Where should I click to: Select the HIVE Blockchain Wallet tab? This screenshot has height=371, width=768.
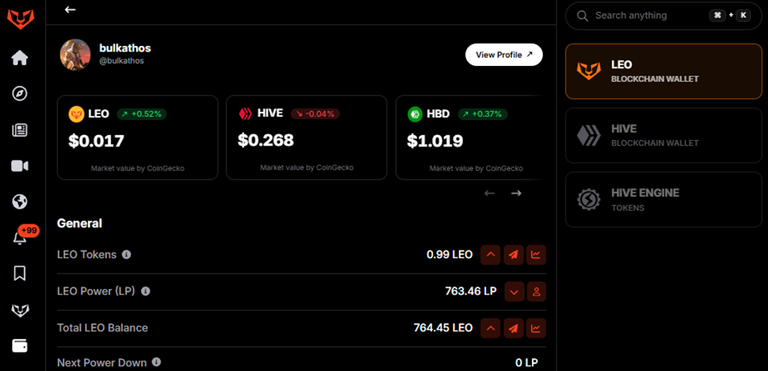pos(664,135)
